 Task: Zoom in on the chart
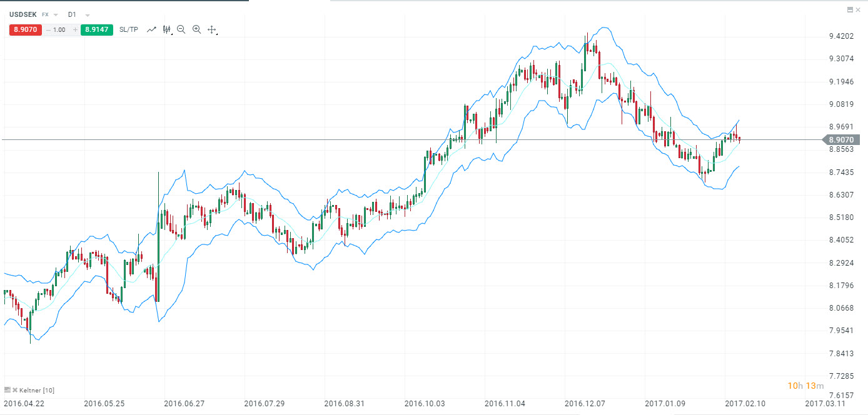196,29
